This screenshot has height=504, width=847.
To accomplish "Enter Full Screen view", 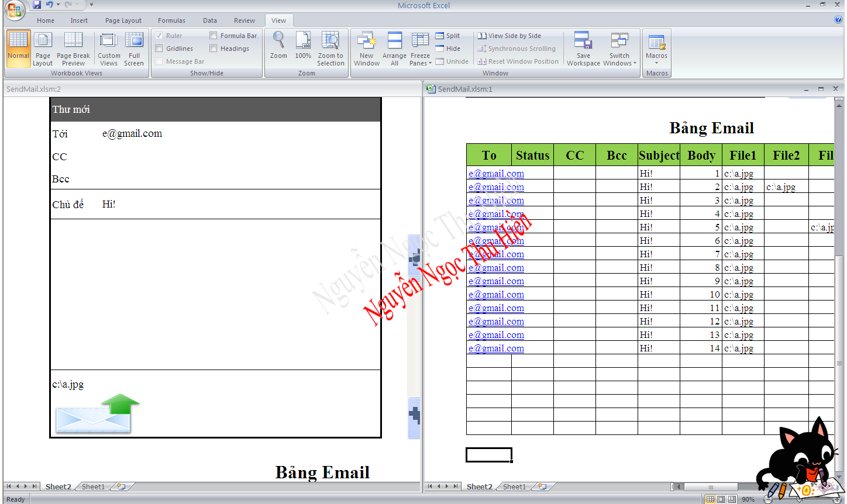I will [134, 49].
